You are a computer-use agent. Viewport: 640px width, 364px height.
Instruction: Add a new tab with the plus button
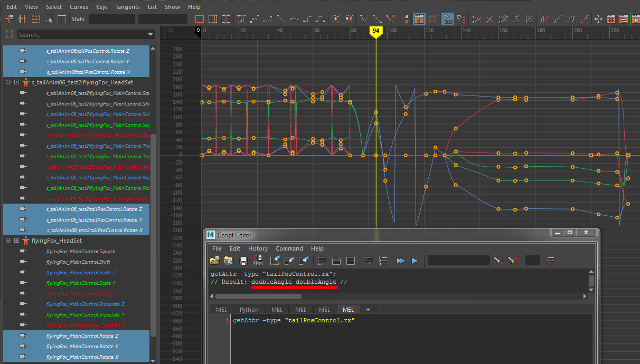tap(368, 309)
